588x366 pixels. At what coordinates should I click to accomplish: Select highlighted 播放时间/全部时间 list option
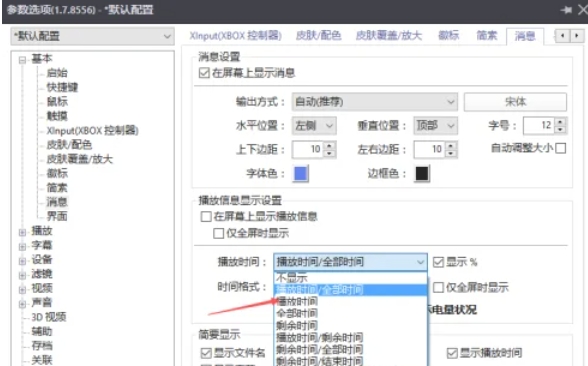[351, 290]
